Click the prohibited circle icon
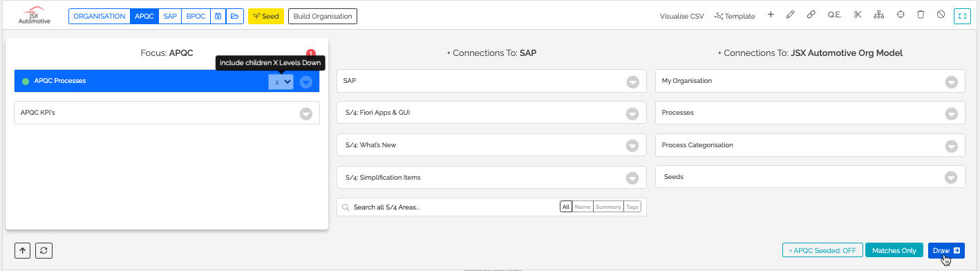 pos(941,15)
